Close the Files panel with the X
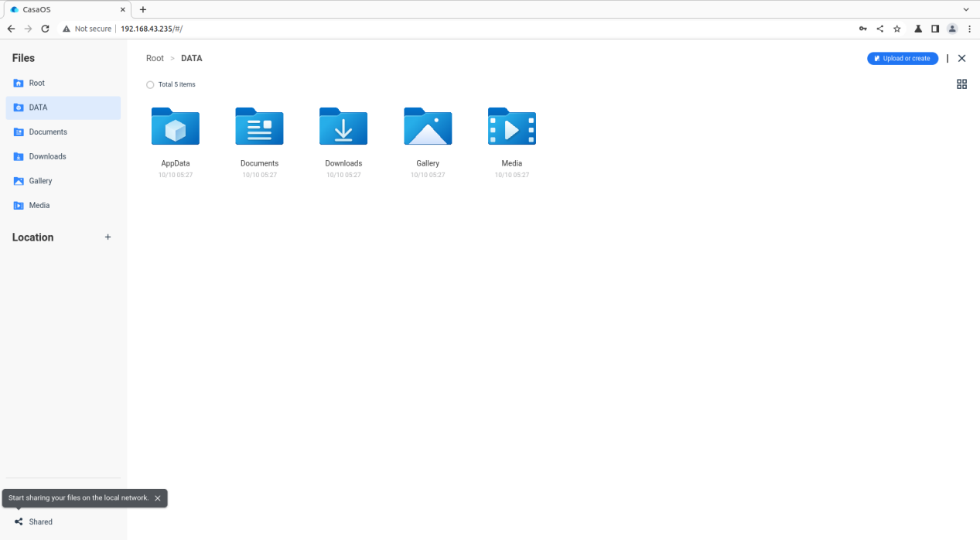980x540 pixels. pyautogui.click(x=961, y=59)
